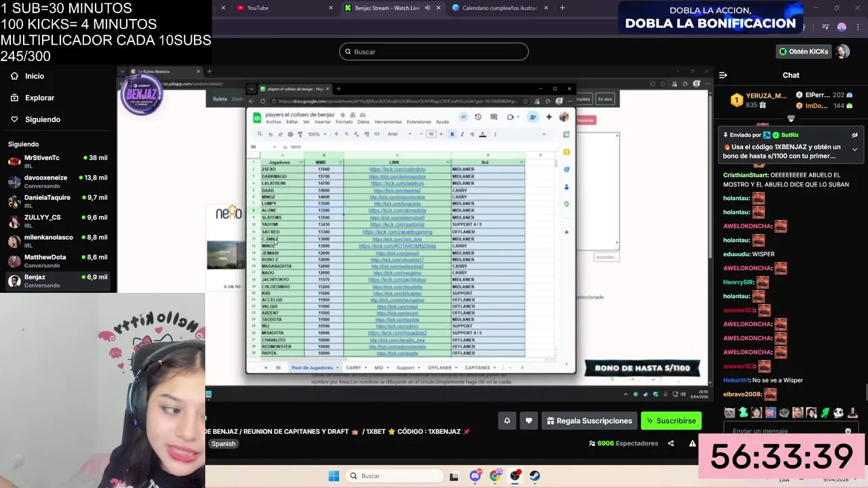The image size is (868, 488).
Task: Toggle stream notifications with the bell button
Action: tap(507, 421)
